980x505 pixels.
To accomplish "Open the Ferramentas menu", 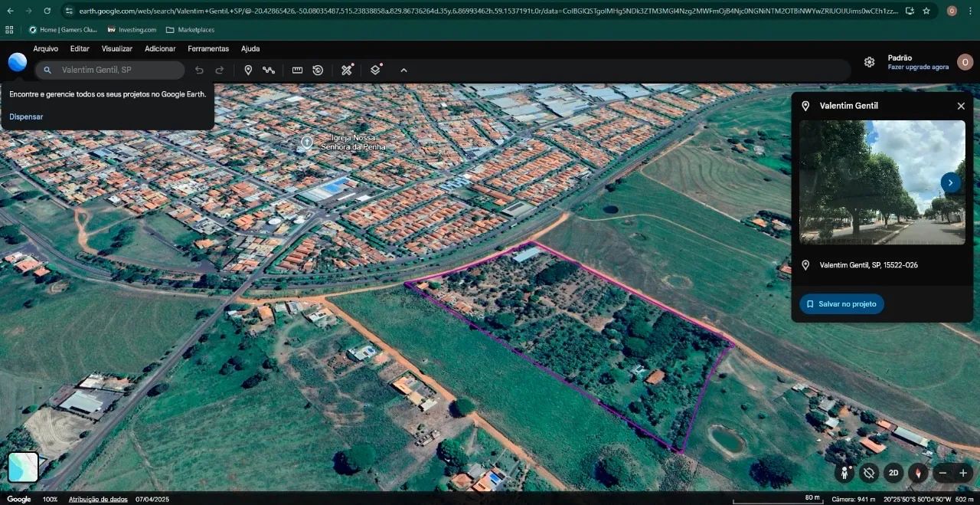I will pos(208,48).
